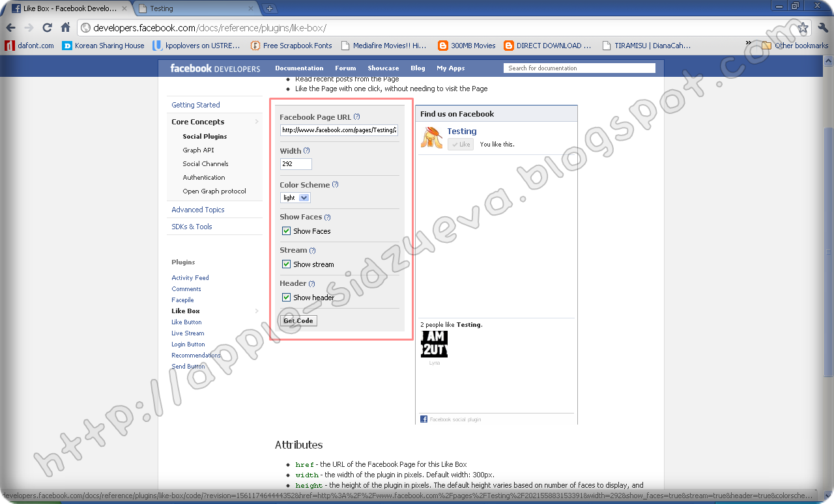Open Authentication sidebar link
834x504 pixels.
pyautogui.click(x=204, y=178)
